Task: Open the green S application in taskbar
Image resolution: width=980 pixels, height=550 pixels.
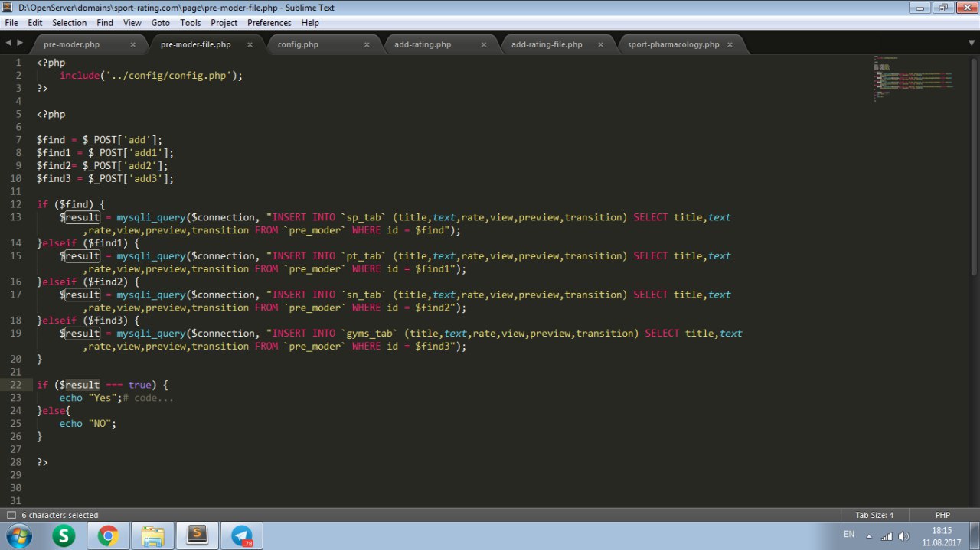Action: [64, 535]
